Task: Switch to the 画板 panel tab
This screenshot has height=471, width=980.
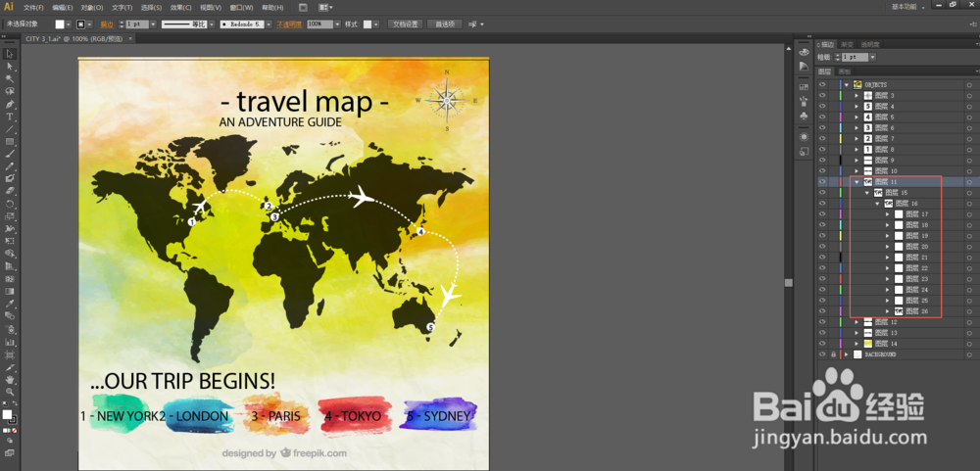Action: [x=845, y=71]
